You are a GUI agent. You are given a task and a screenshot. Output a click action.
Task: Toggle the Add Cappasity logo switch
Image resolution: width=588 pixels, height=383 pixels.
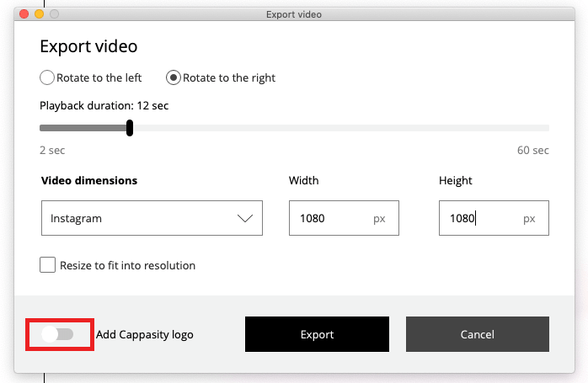pos(57,334)
